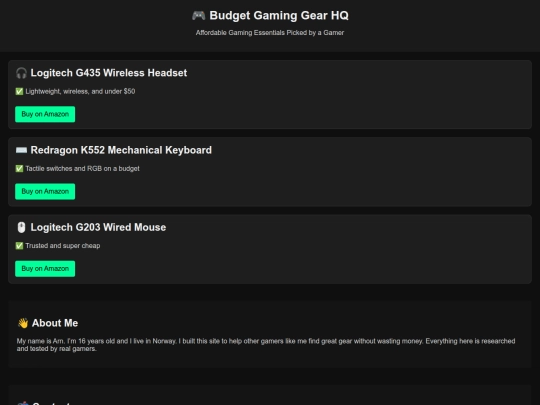Click the Logitech G203 Wired Mouse heading
The height and width of the screenshot is (405, 540).
coord(98,227)
